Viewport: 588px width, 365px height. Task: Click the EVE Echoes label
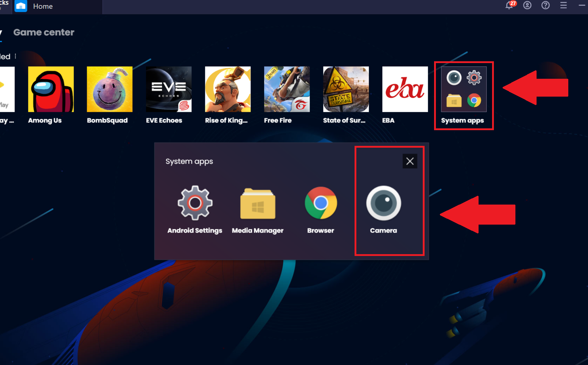164,120
